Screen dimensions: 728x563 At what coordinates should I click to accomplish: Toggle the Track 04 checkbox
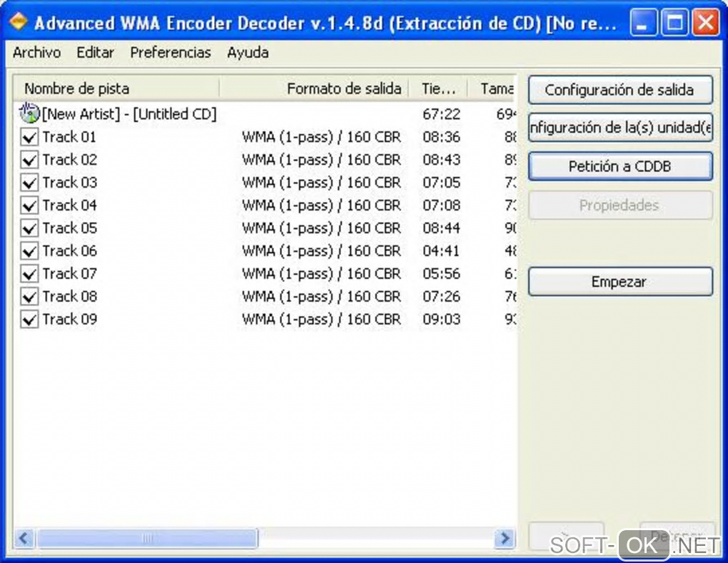pos(29,206)
